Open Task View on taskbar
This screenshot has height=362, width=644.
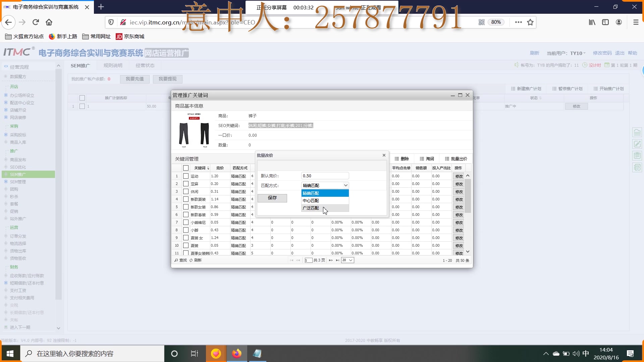coord(195,354)
